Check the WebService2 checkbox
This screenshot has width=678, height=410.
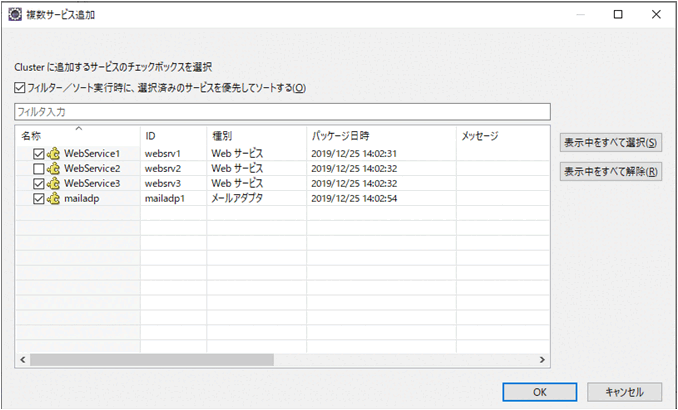[39, 169]
